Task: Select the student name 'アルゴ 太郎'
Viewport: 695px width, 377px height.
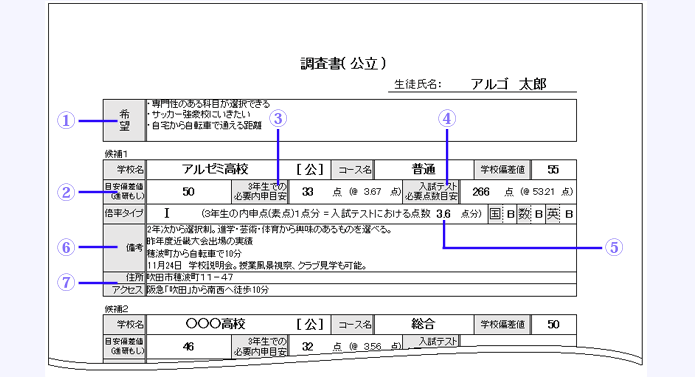Action: coord(508,84)
